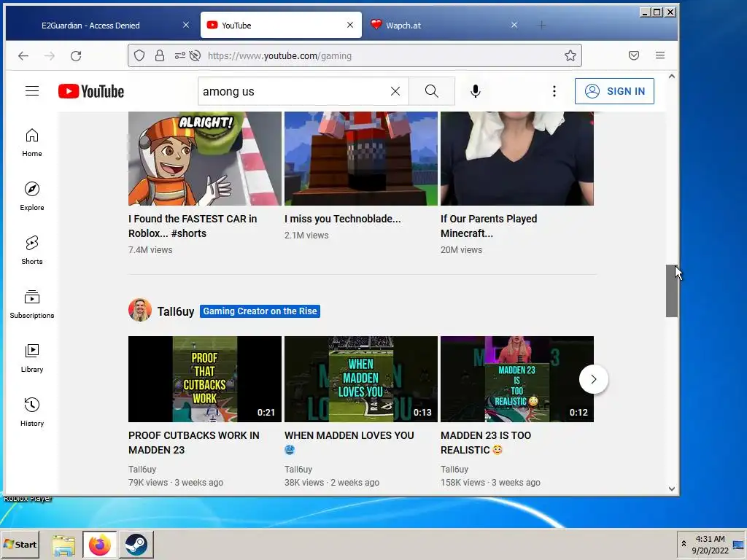
Task: Open Windows Explorer from taskbar
Action: 63,545
